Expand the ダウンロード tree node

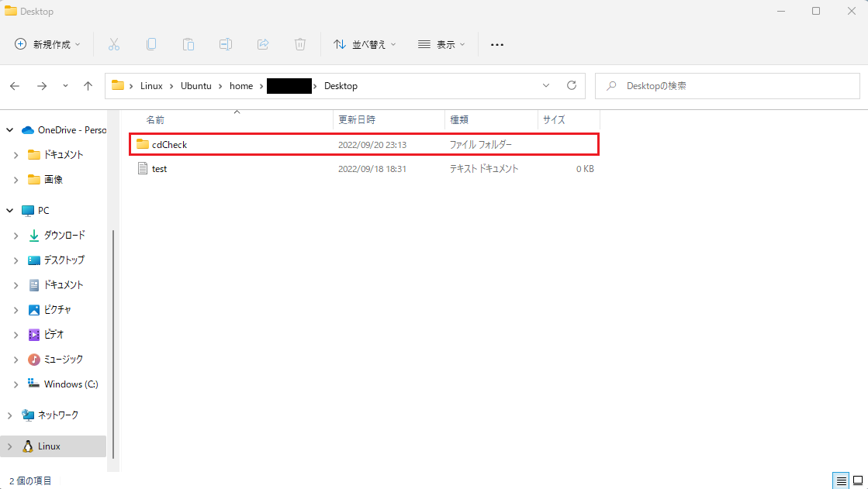point(16,235)
